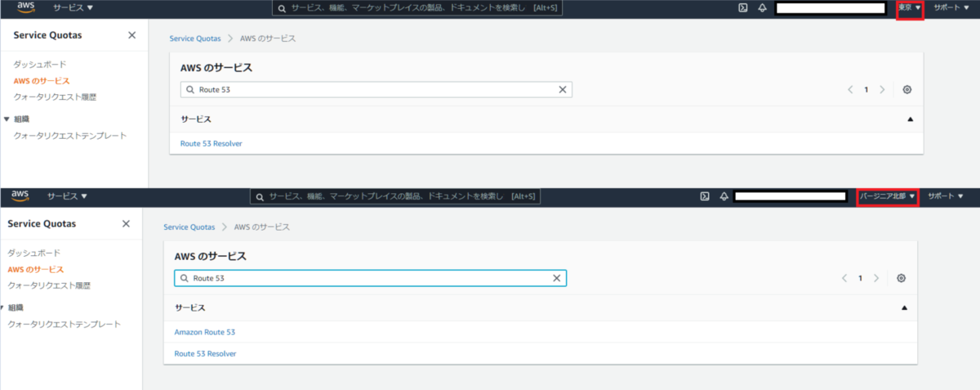The height and width of the screenshot is (390, 980).
Task: Go to next page arrow in top console
Action: tap(882, 90)
